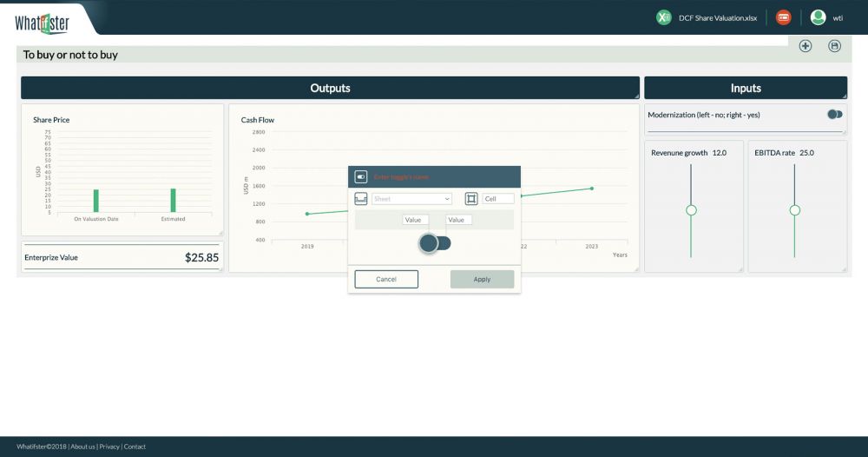Click the Excel file icon in header

(664, 17)
